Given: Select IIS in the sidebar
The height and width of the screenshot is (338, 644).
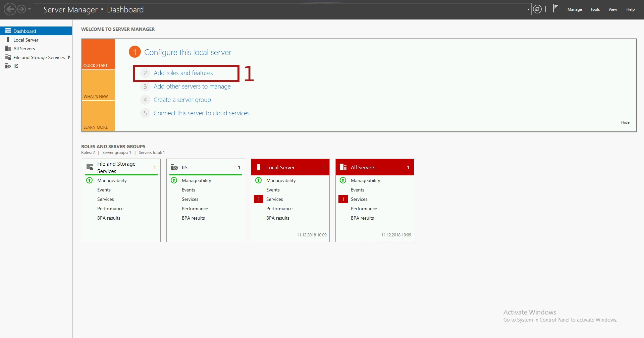Looking at the screenshot, I should pos(36,66).
